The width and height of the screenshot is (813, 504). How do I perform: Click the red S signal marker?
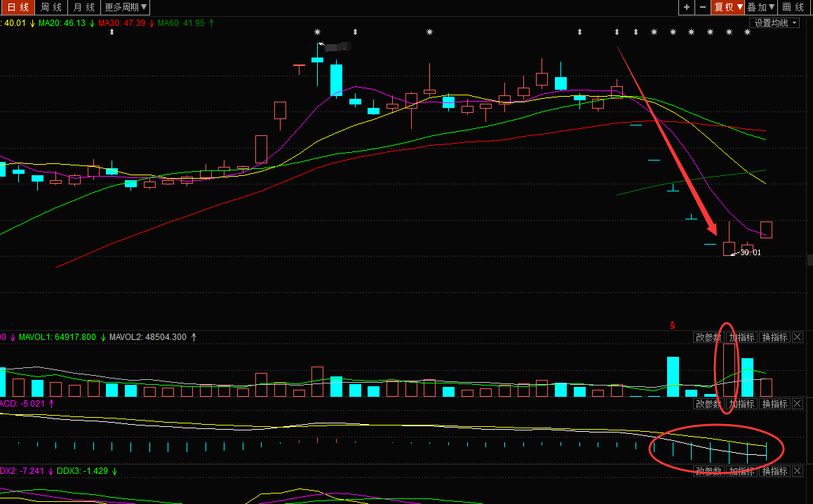pos(673,325)
